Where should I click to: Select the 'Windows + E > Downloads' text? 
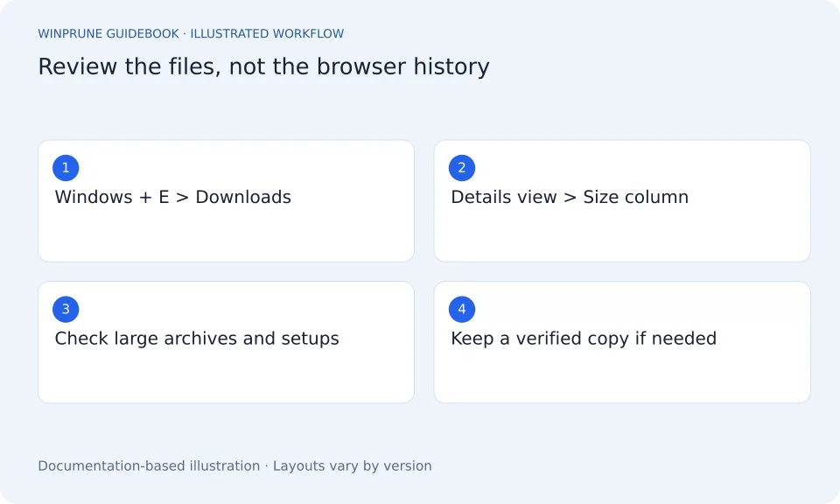point(173,197)
